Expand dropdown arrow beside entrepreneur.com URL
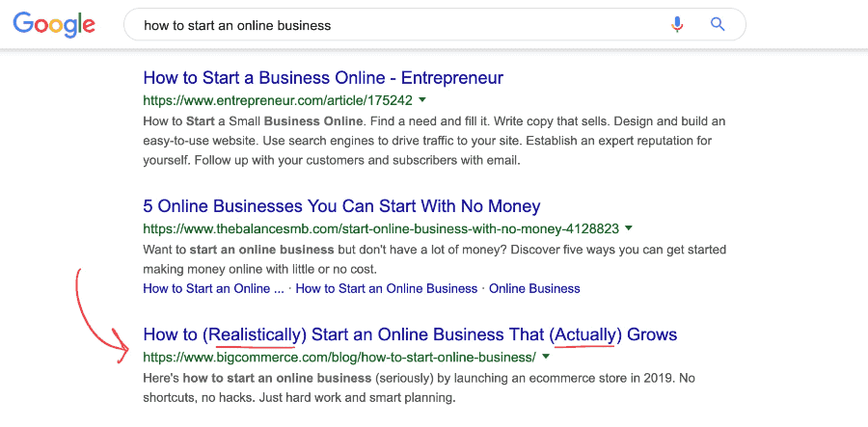The height and width of the screenshot is (427, 868). point(422,99)
